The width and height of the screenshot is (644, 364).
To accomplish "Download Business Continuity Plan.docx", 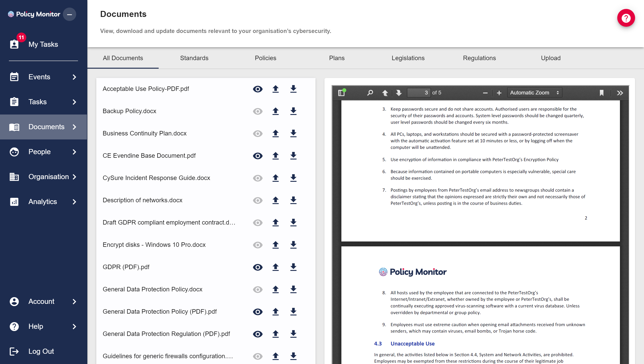I will pyautogui.click(x=293, y=133).
